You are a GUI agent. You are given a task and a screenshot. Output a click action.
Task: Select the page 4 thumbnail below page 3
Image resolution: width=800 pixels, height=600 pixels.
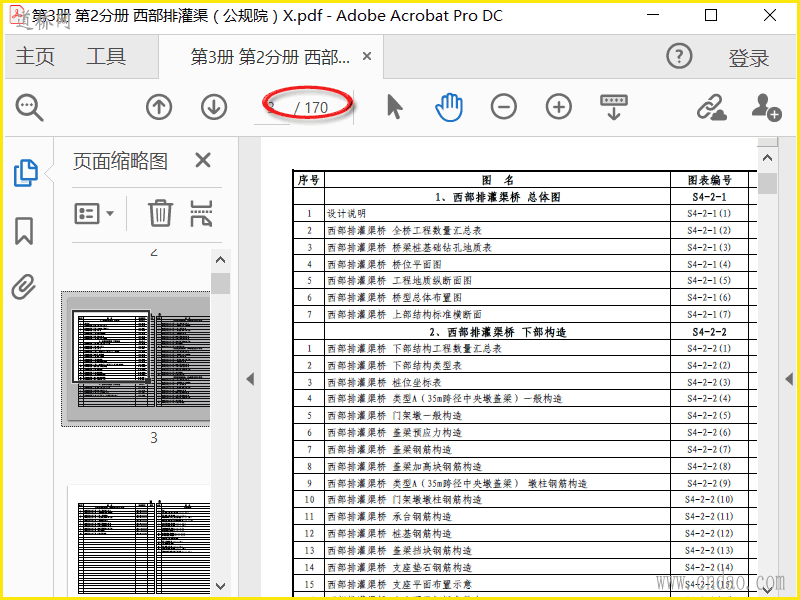click(x=139, y=540)
